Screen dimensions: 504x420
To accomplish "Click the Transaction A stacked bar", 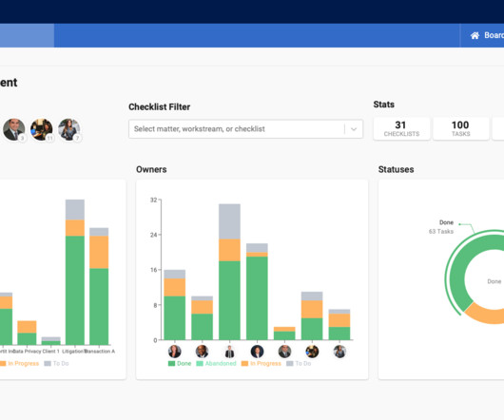I will [x=99, y=286].
